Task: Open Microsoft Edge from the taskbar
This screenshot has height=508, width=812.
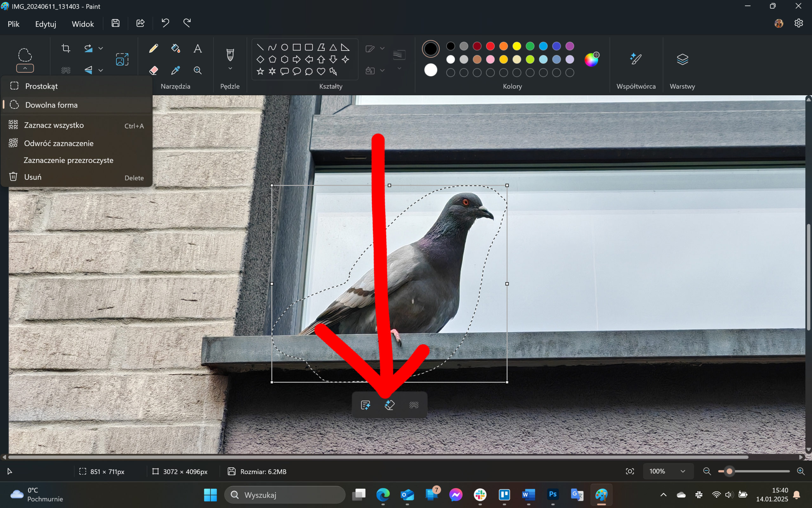Action: (x=383, y=495)
